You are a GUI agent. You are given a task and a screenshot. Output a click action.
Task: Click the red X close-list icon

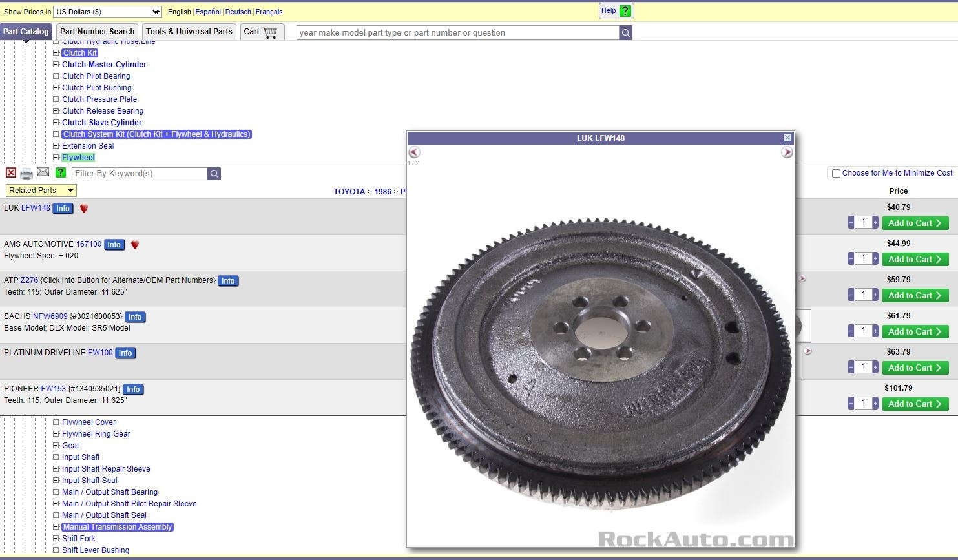coord(11,172)
